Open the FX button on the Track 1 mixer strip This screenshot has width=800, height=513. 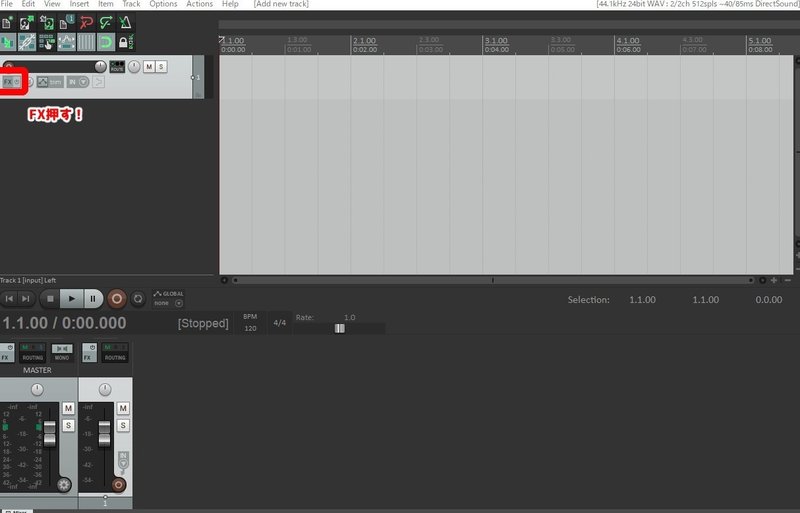(89, 353)
